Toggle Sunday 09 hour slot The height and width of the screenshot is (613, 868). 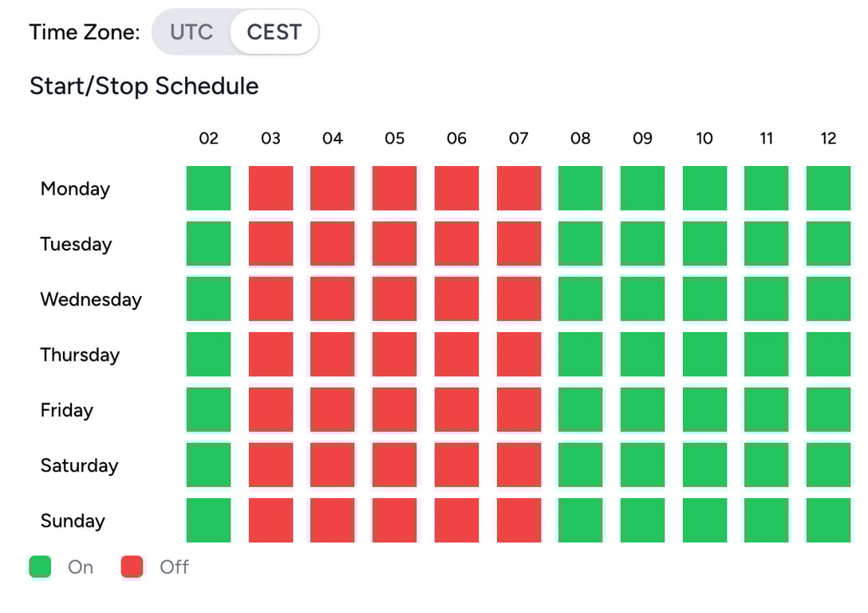pyautogui.click(x=642, y=520)
